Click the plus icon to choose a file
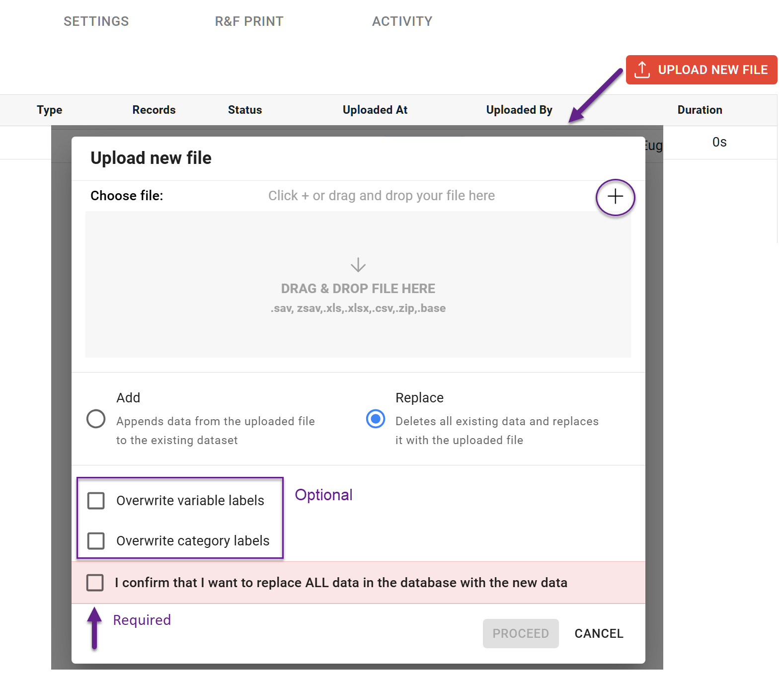The width and height of the screenshot is (784, 683). pos(615,197)
